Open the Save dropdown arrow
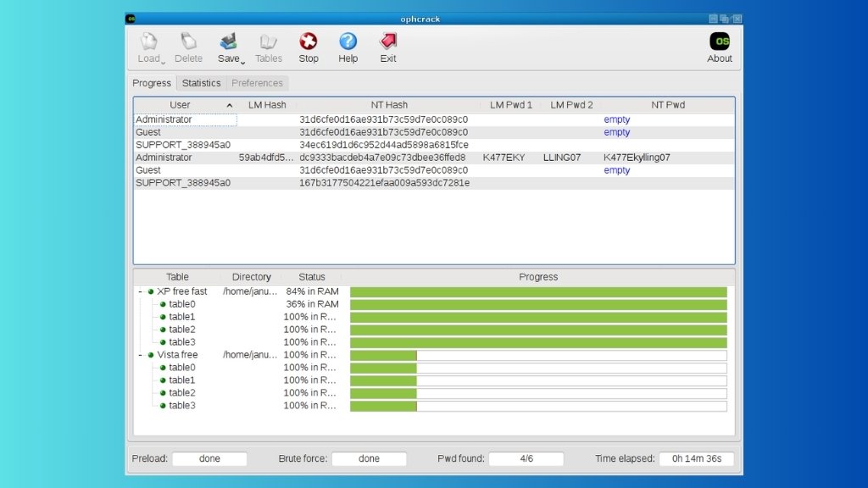This screenshot has width=868, height=488. [243, 61]
